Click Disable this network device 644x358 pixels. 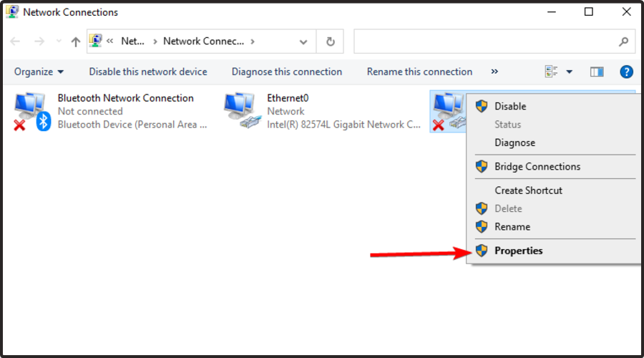(148, 72)
